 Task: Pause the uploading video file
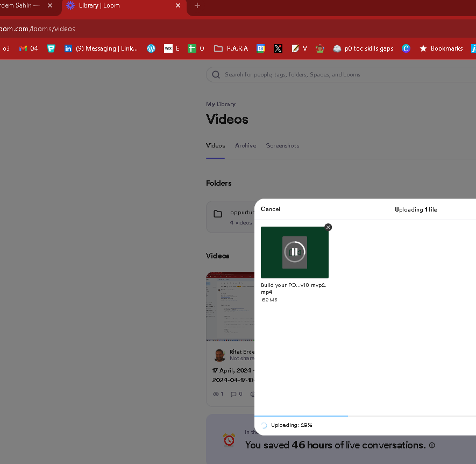click(x=294, y=252)
